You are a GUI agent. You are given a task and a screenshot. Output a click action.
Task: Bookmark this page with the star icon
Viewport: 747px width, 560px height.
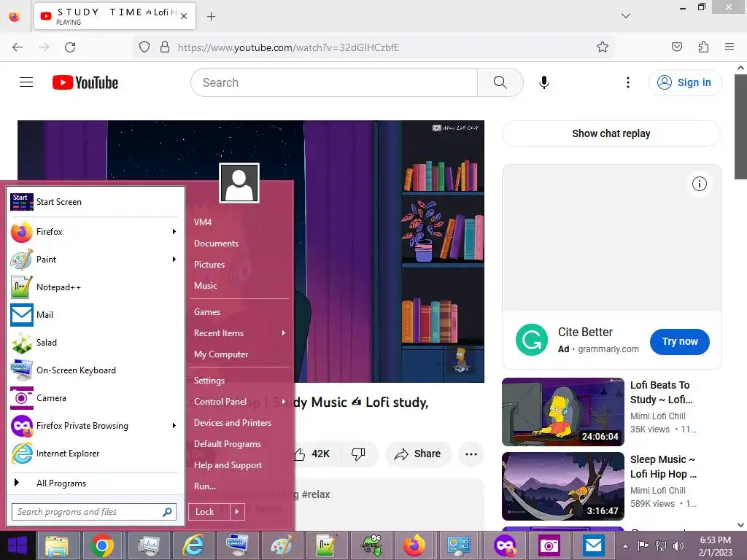pyautogui.click(x=602, y=47)
